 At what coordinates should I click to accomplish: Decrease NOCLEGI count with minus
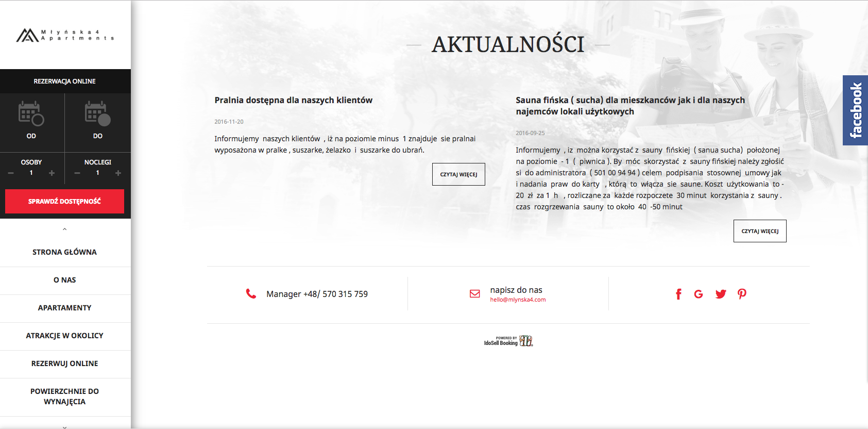click(77, 173)
